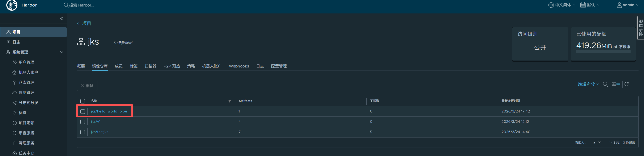
Task: Switch to the 扫描器 tab
Action: 151,66
